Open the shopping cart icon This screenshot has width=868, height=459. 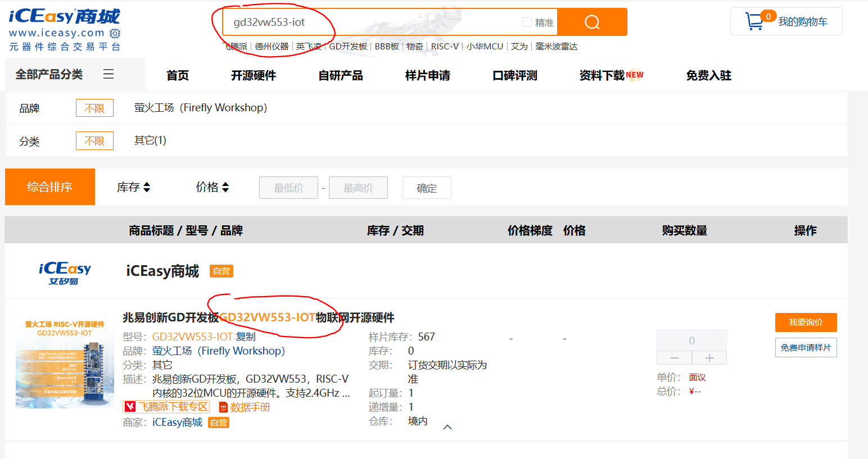click(x=754, y=21)
